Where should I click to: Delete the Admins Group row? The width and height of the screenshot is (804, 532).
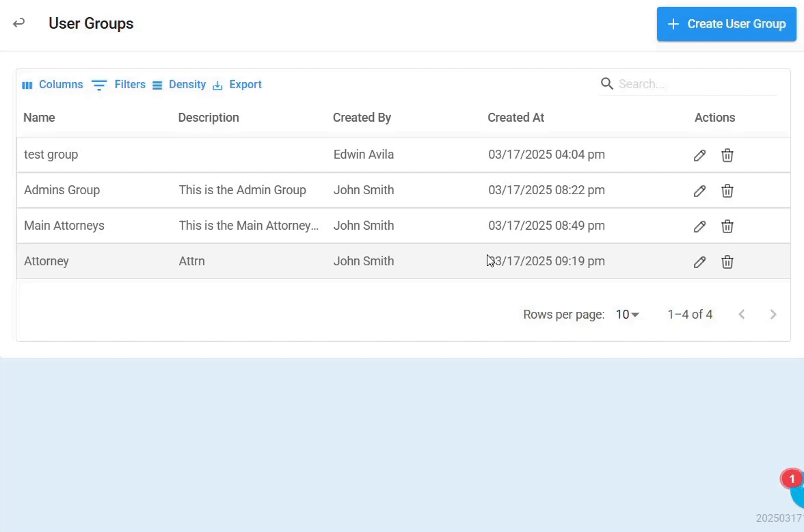point(727,191)
